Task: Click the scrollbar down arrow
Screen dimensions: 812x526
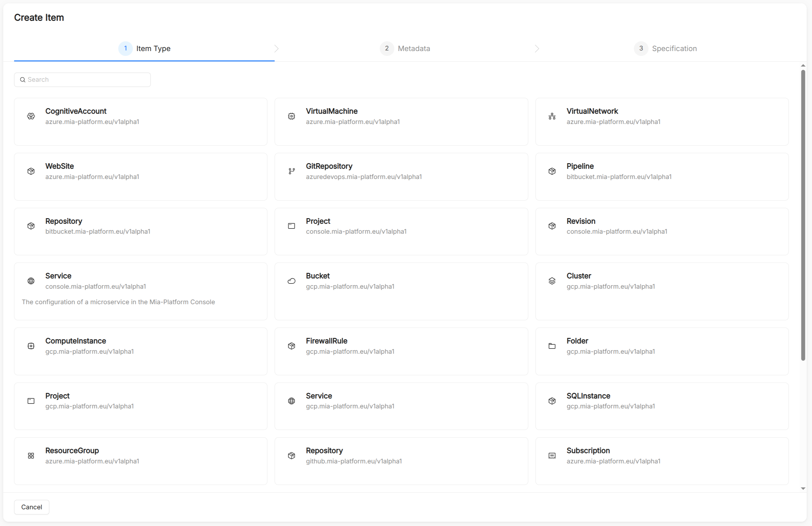Action: pyautogui.click(x=803, y=488)
